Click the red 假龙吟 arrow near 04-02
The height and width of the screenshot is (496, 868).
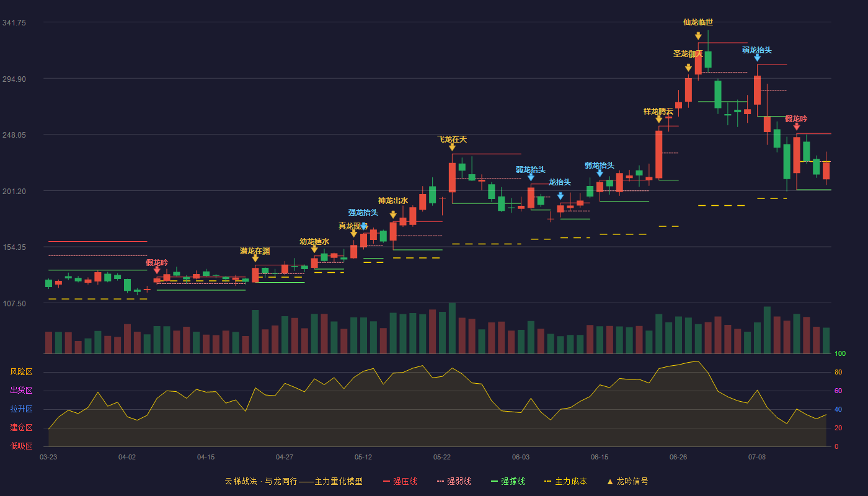157,270
